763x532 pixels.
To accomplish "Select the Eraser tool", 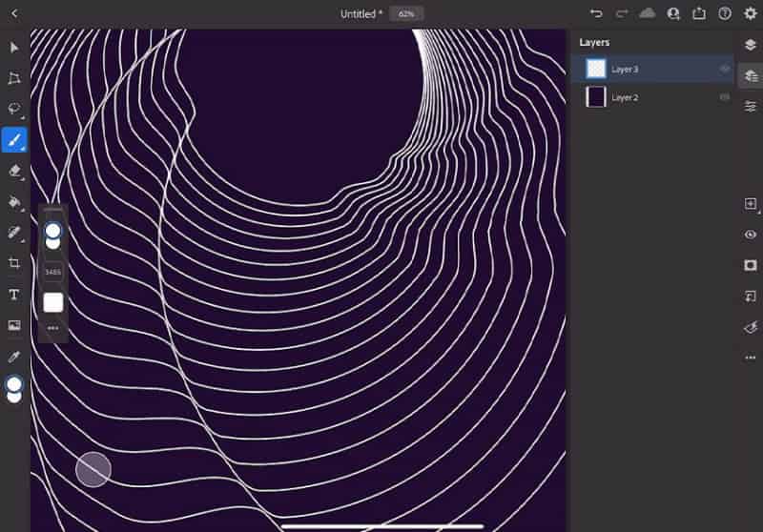I will point(14,171).
